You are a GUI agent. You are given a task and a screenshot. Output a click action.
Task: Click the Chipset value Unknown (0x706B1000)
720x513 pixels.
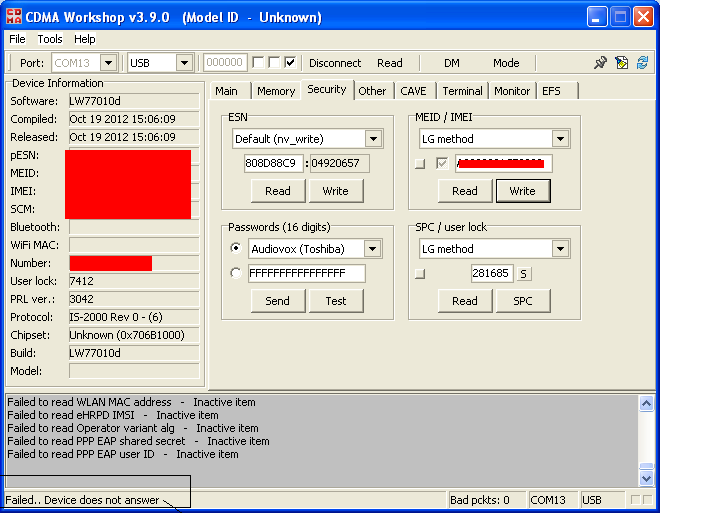pyautogui.click(x=134, y=335)
